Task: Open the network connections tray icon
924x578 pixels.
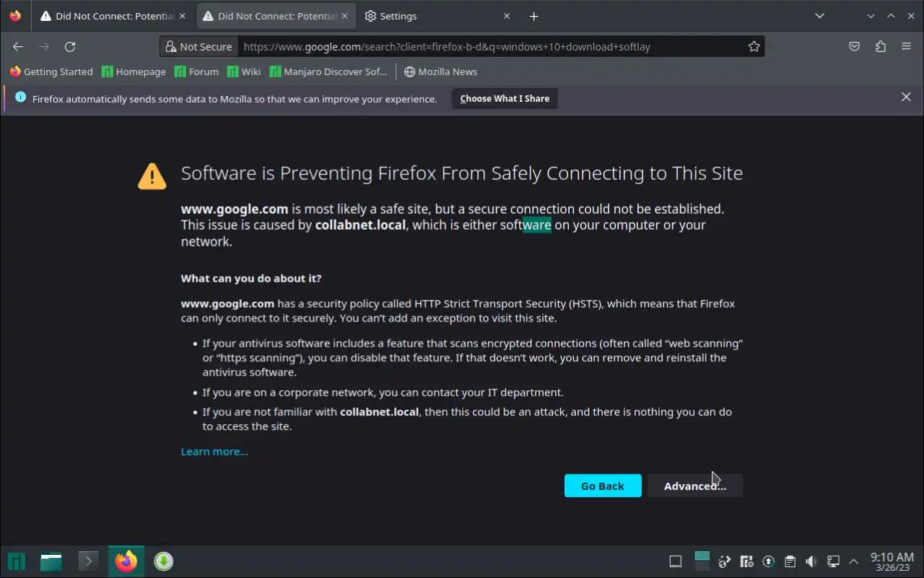Action: pyautogui.click(x=832, y=561)
